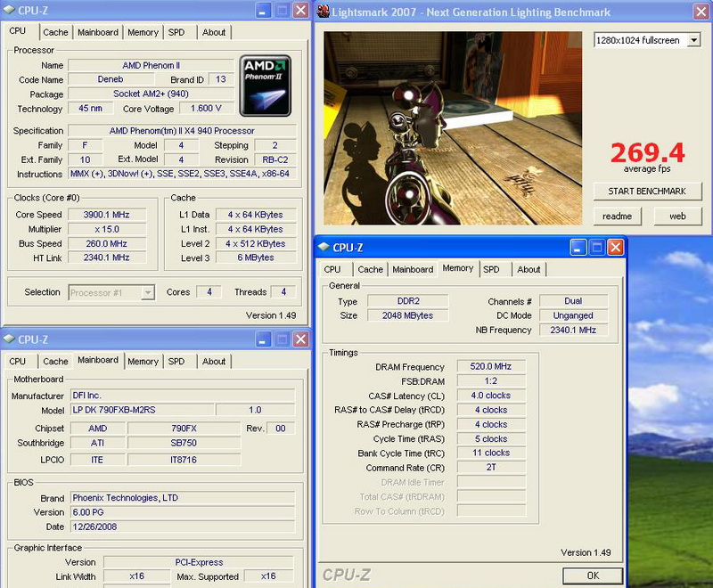This screenshot has height=588, width=713.
Task: Click the Deneb code name field
Action: point(111,79)
